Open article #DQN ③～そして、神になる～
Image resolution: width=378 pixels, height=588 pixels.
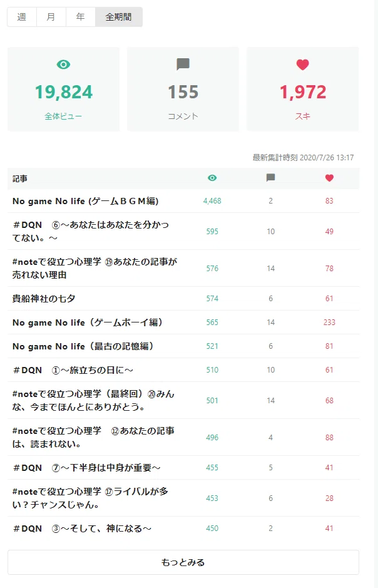pos(82,529)
